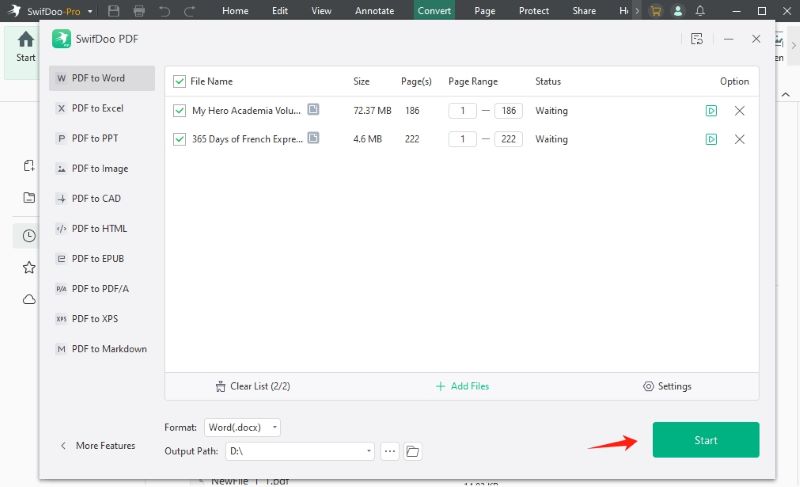Collapse the ribbon with the up chevron

(786, 95)
